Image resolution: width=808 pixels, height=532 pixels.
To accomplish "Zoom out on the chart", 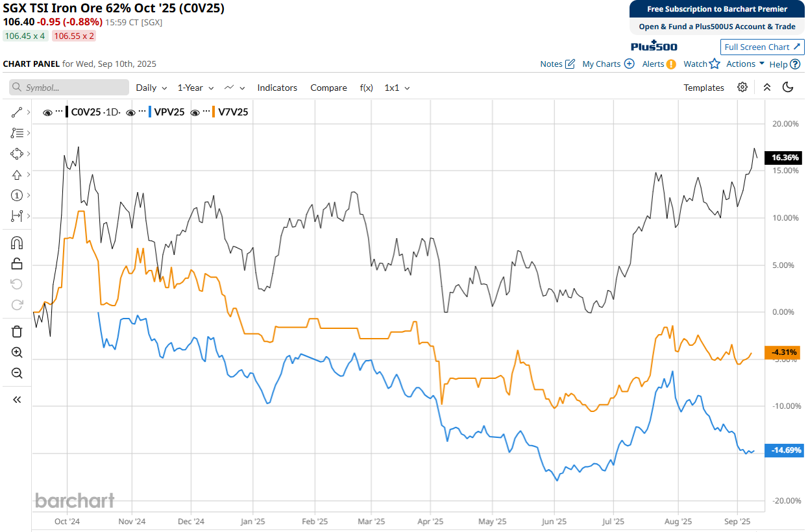I will 17,373.
